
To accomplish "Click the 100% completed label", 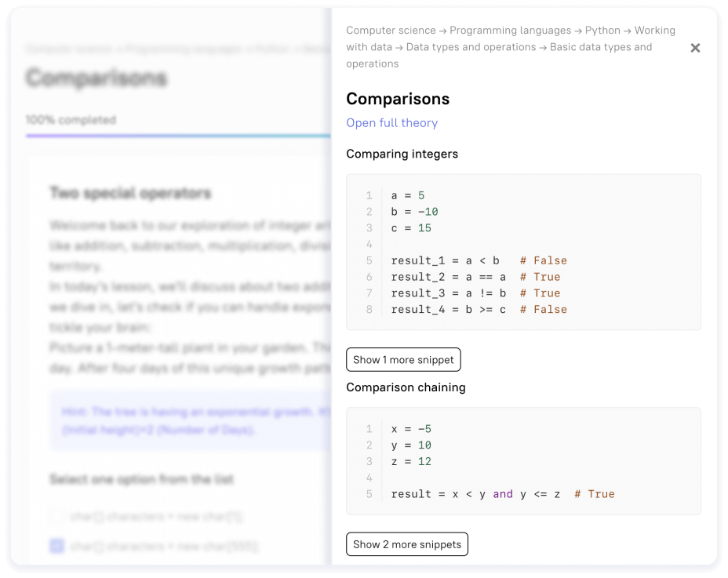I will (x=71, y=120).
